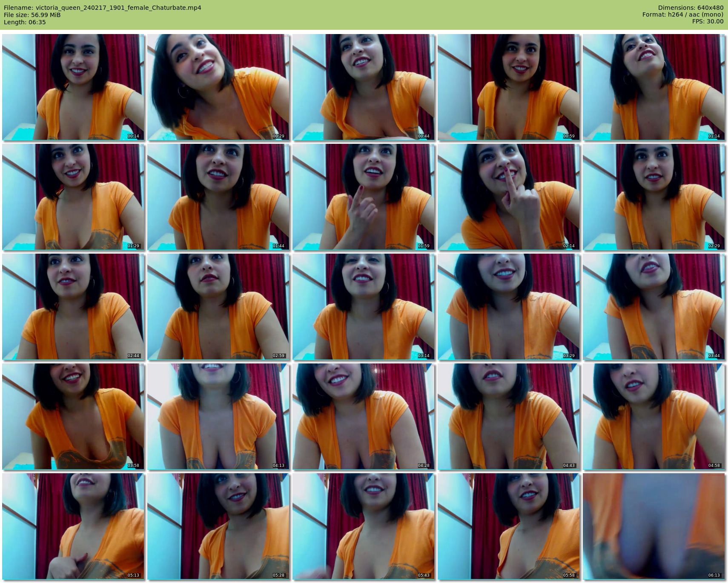Click the Length 06:35 text
This screenshot has width=728, height=583.
pyautogui.click(x=25, y=22)
